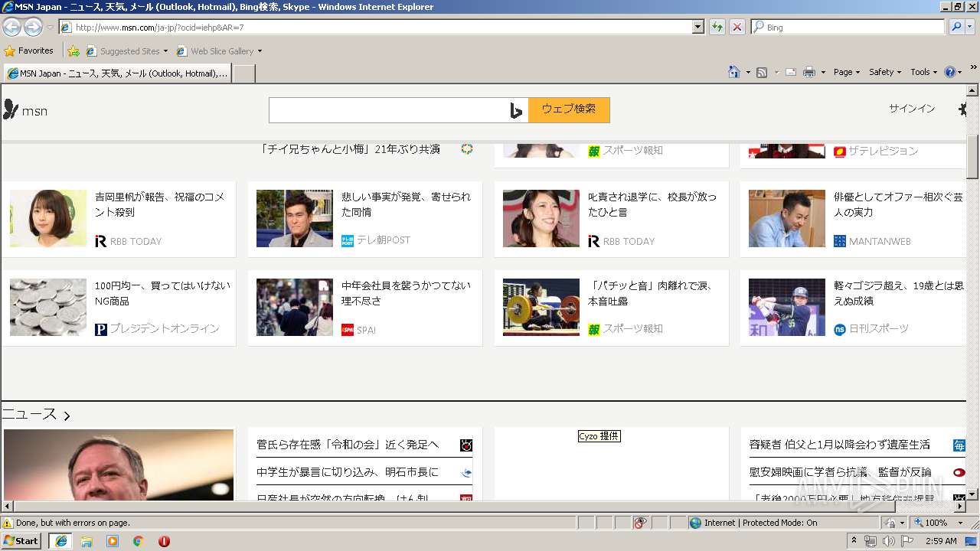Open the 100円均一 NG商品 coins thumbnail

tap(48, 307)
